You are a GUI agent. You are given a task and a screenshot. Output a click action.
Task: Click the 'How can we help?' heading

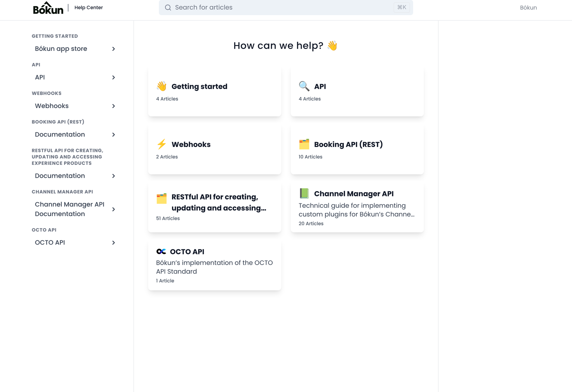285,46
